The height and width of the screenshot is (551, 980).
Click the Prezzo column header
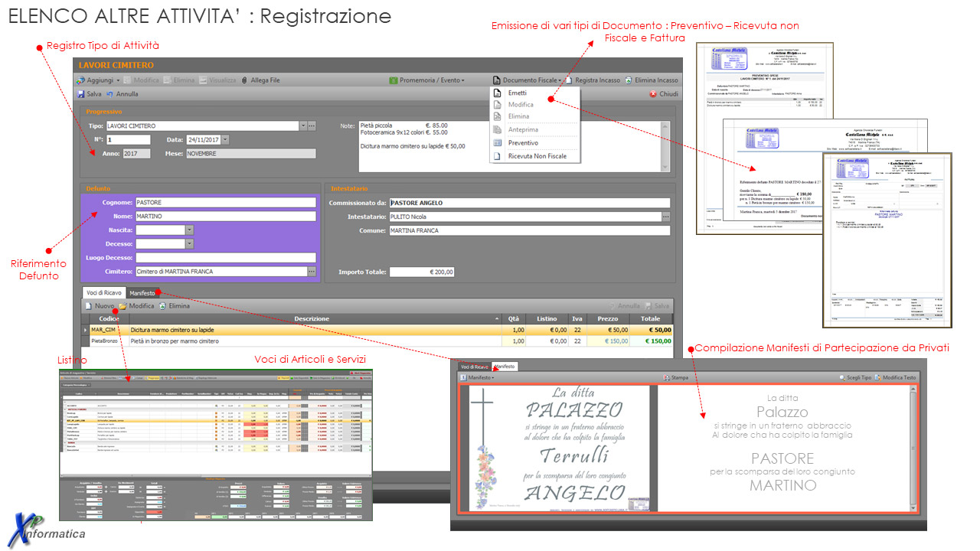(x=608, y=319)
